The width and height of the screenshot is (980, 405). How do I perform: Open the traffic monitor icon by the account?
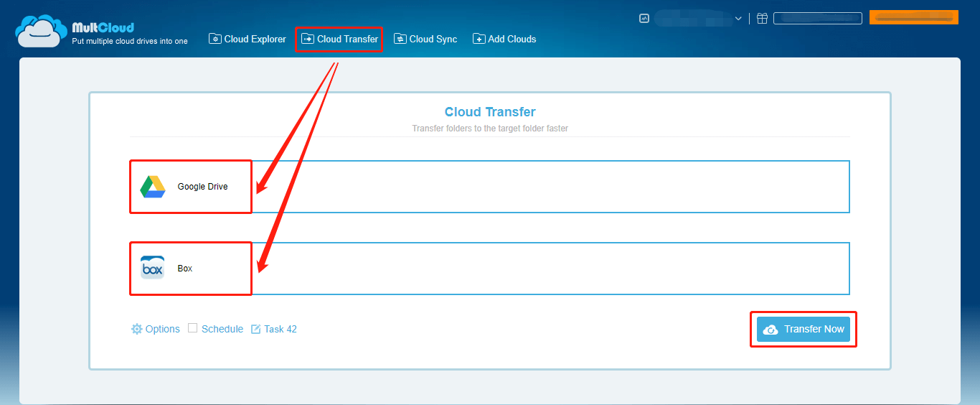644,19
